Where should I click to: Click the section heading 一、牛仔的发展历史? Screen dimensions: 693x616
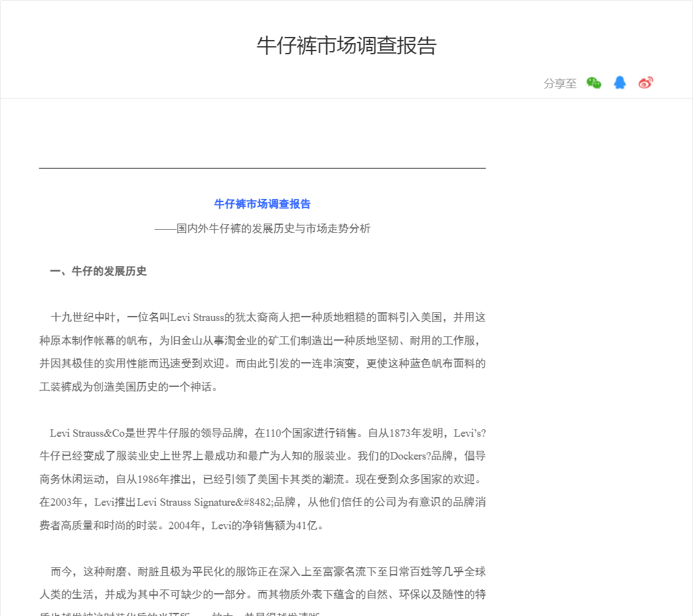coord(98,271)
